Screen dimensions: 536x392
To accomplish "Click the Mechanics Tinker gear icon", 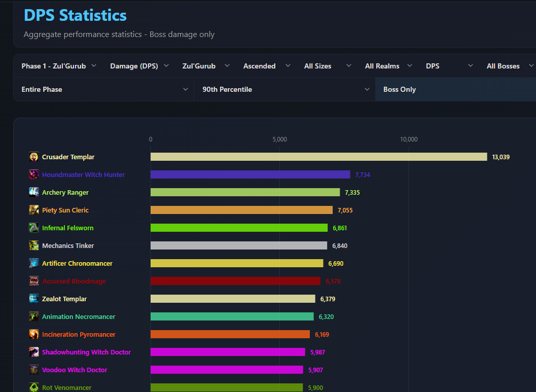I will pos(34,246).
